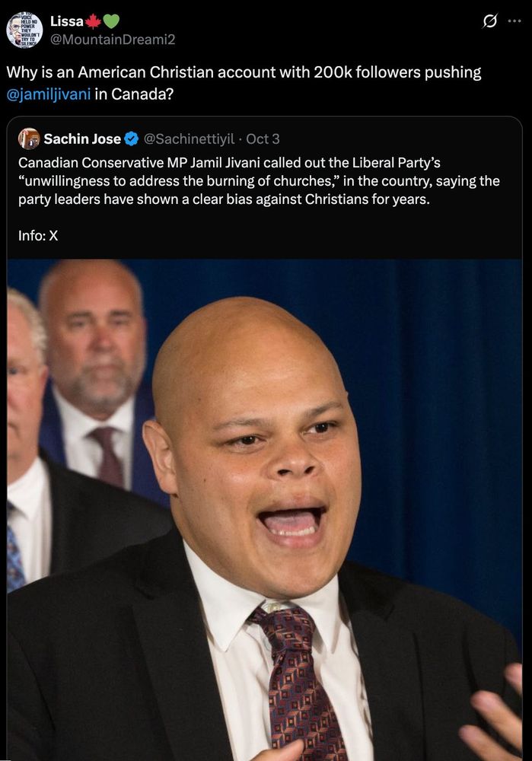This screenshot has width=532, height=761.
Task: Open the @jamiljivani mention link
Action: click(x=49, y=94)
